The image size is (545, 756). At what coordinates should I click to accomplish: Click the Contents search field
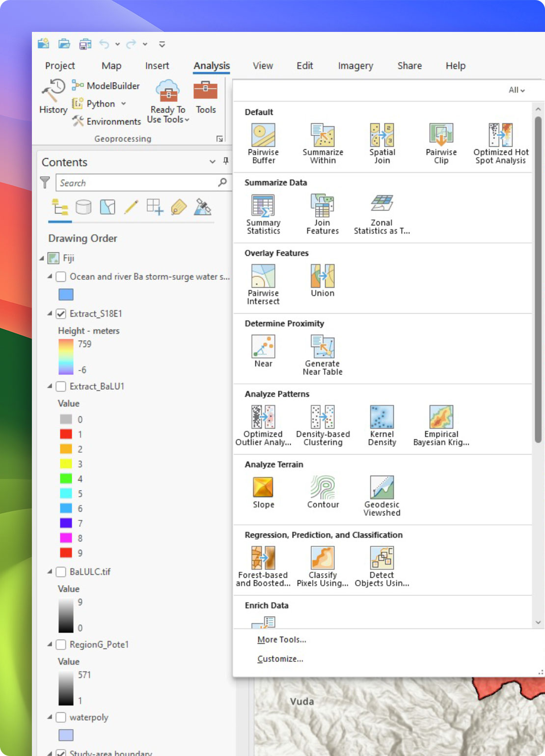click(137, 183)
